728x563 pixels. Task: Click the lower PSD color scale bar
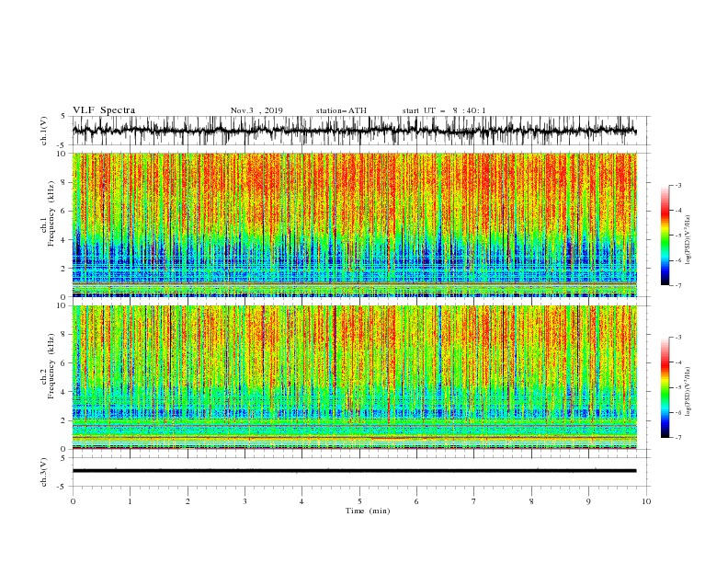[665, 387]
